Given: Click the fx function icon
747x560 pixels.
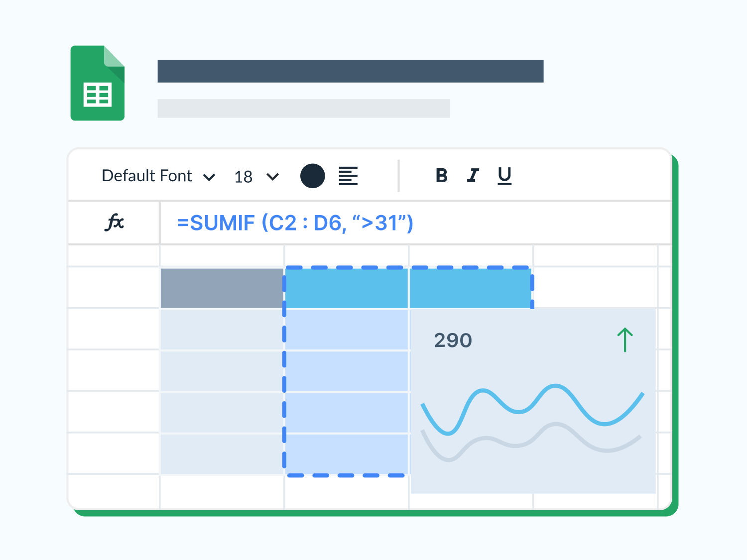Looking at the screenshot, I should pos(115,222).
